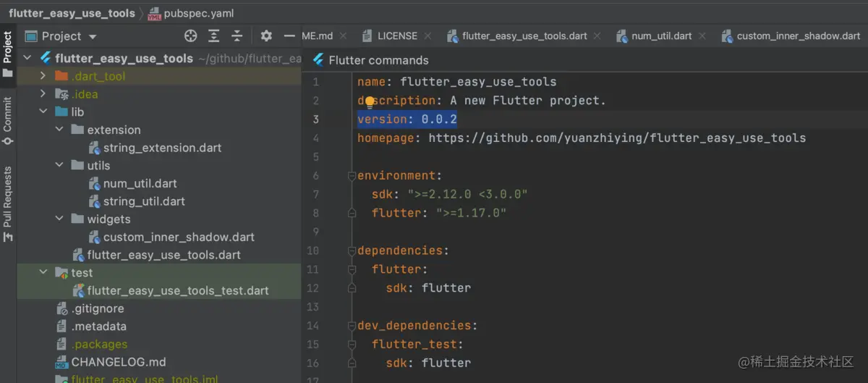Select the .gitignore file
Screen dimensions: 868x383
tap(98, 308)
